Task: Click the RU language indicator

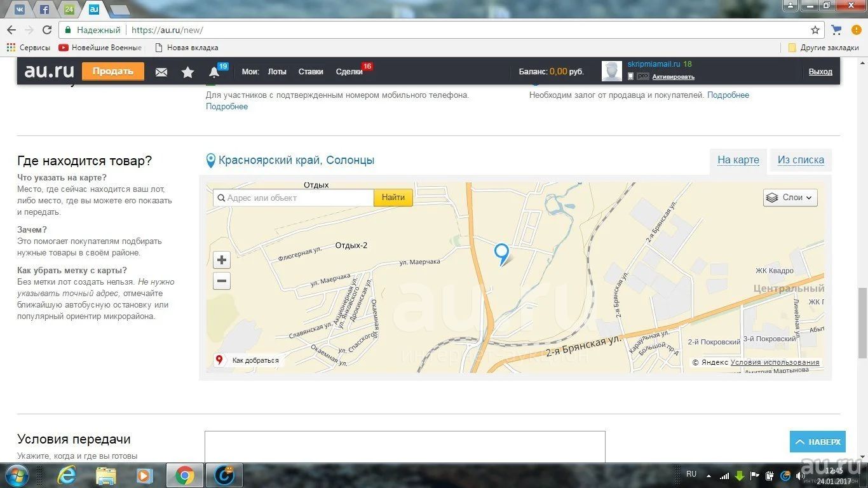Action: point(691,474)
